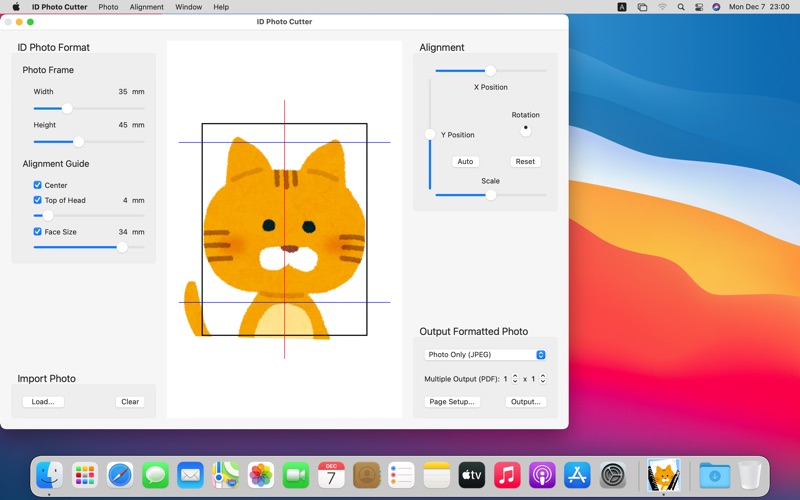Open Photos app in dock

click(261, 475)
